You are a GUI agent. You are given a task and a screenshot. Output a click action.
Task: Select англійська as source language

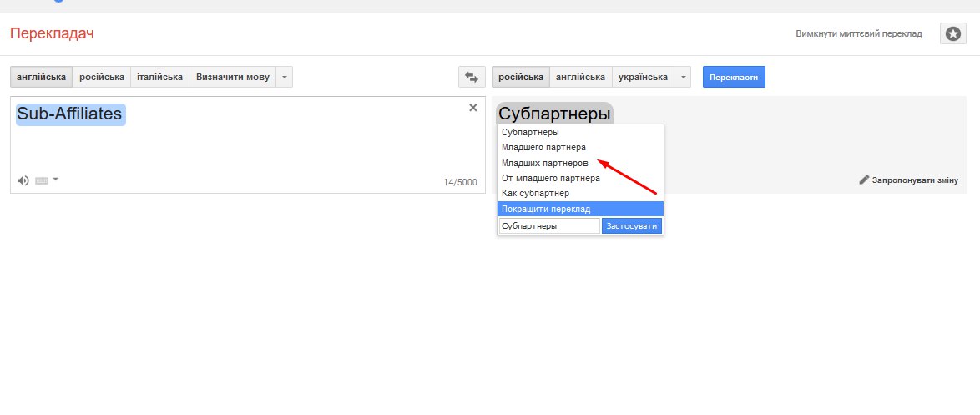(x=41, y=78)
